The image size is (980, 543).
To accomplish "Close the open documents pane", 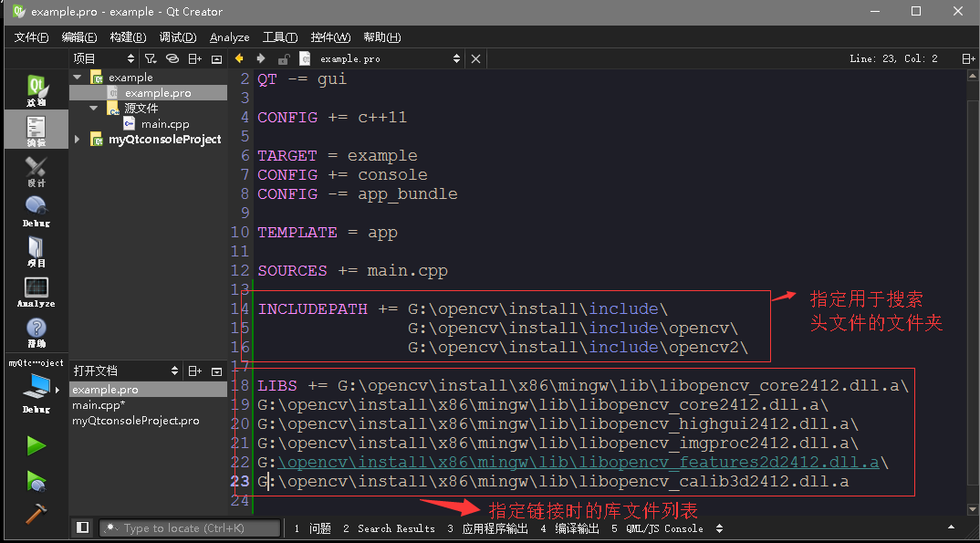I will click(217, 371).
